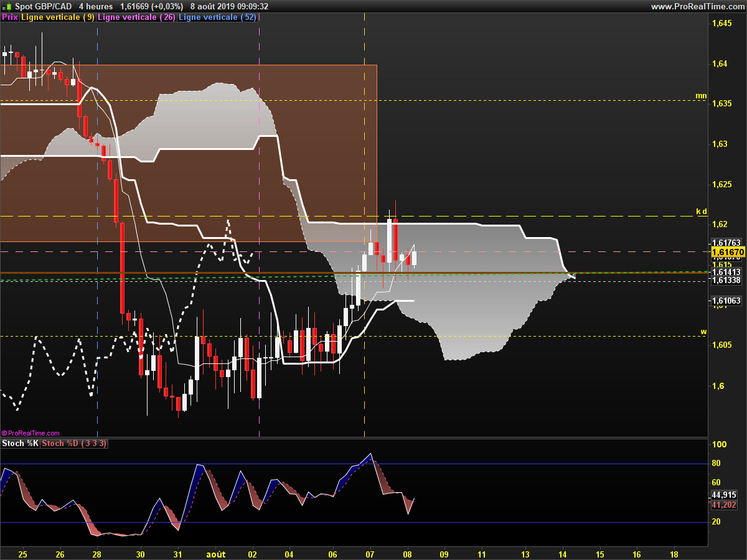Click the 1,605 price scale label

(x=721, y=345)
